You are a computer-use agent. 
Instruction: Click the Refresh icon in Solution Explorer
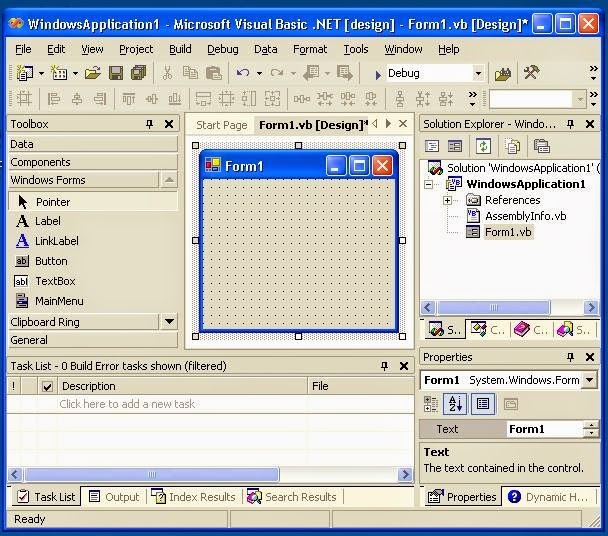click(x=484, y=146)
